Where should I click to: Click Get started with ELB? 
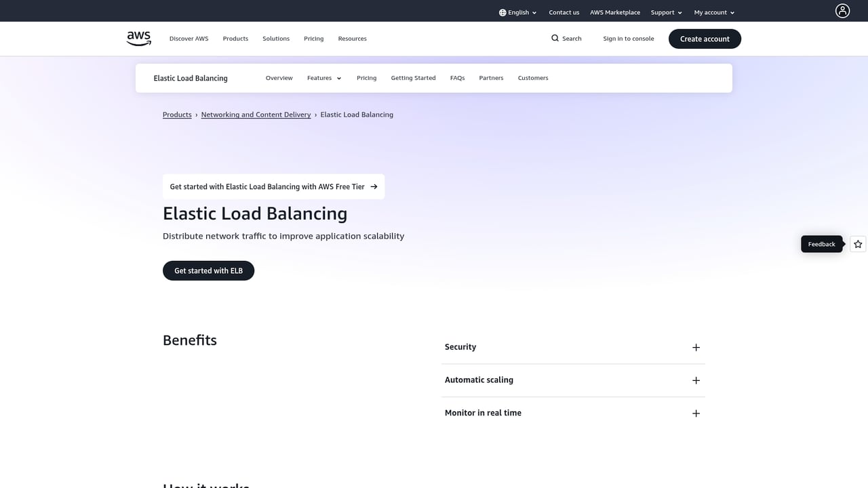tap(208, 270)
